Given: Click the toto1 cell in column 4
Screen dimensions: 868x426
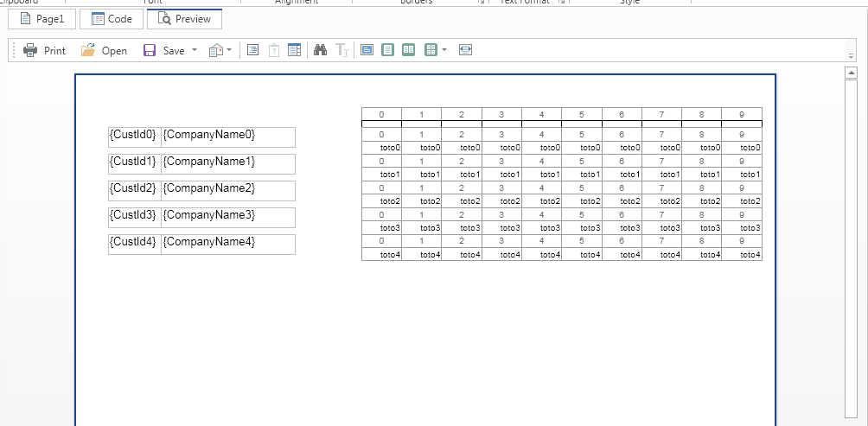Looking at the screenshot, I should (x=542, y=175).
